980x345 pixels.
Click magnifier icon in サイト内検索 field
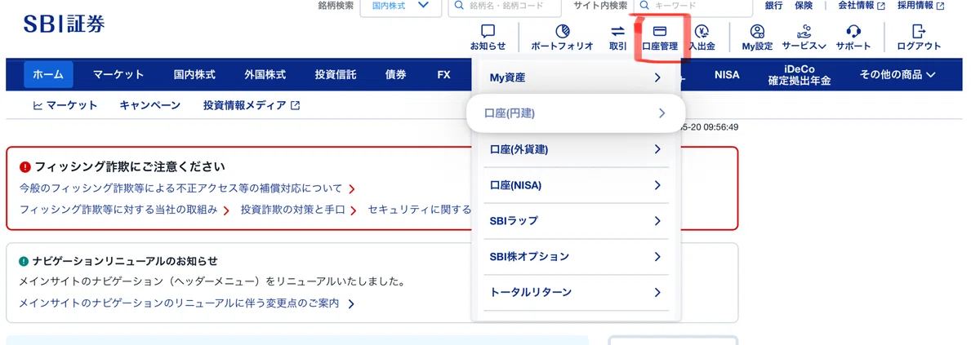(644, 6)
